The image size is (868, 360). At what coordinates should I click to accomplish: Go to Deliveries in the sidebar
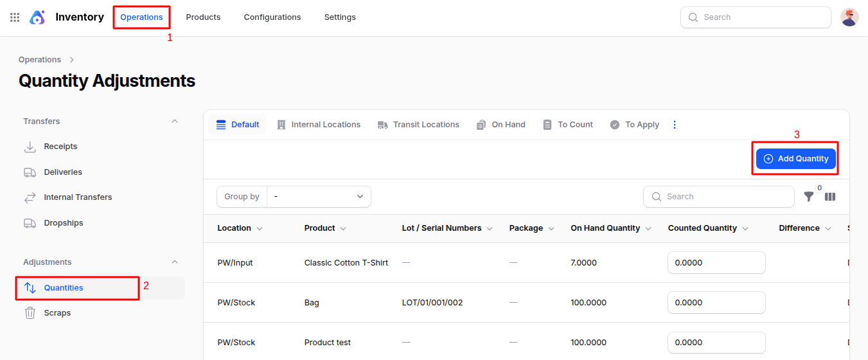point(62,172)
